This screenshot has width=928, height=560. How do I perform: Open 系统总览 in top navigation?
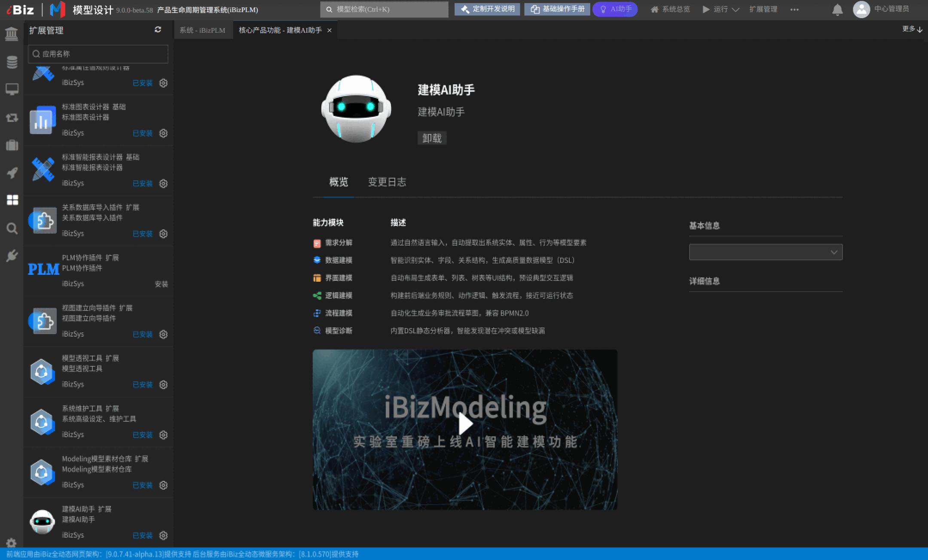coord(670,9)
